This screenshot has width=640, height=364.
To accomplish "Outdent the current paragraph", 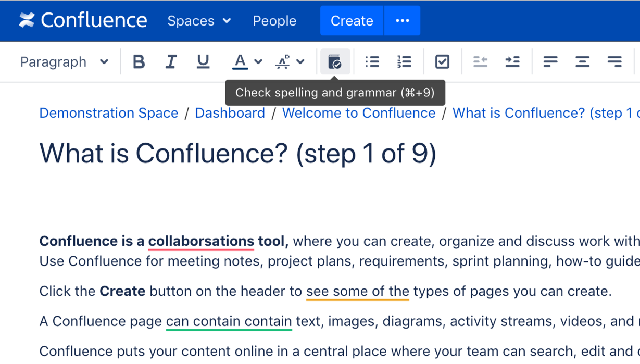I will [480, 62].
